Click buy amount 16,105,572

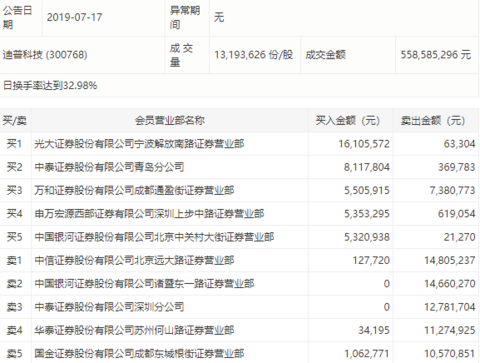364,144
